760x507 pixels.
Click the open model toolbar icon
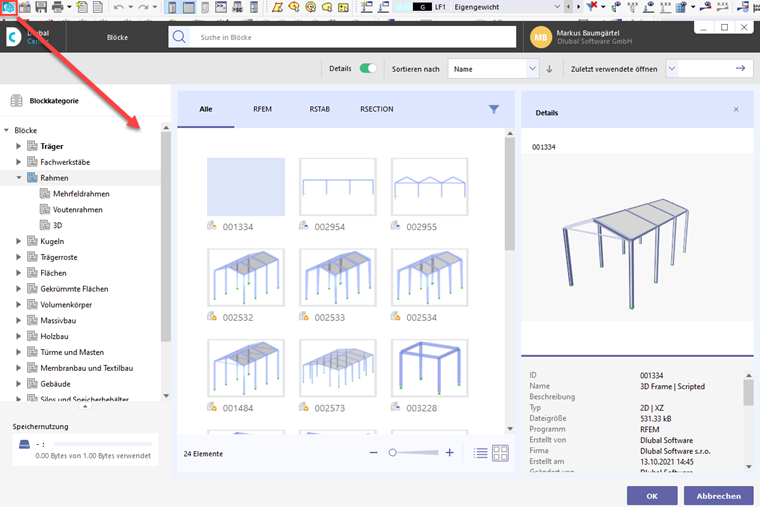[x=25, y=7]
